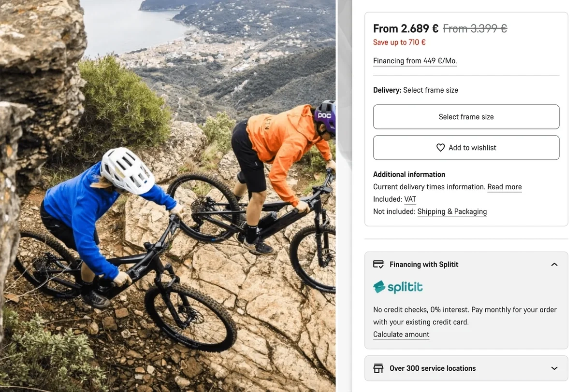Follow the Read more delivery times link
Viewport: 580px width, 392px height.
[504, 187]
